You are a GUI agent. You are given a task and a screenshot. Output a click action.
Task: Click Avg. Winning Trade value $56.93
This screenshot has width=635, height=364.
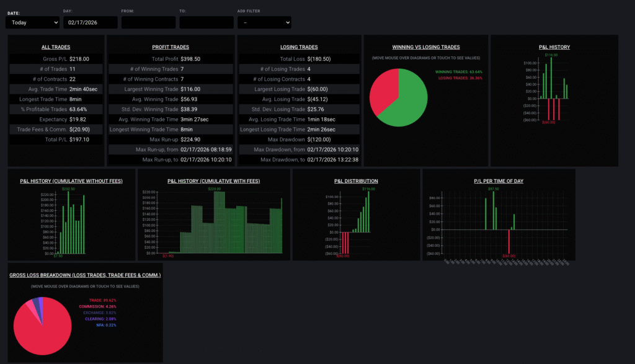[189, 99]
